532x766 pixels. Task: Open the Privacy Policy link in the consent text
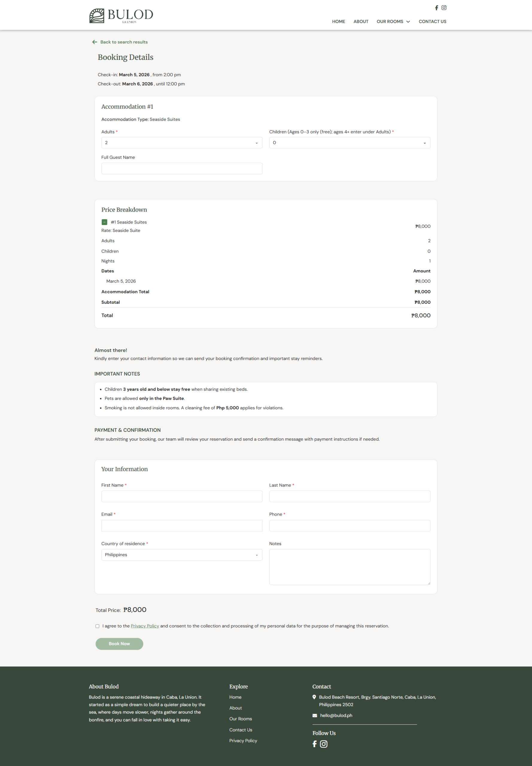(x=145, y=626)
